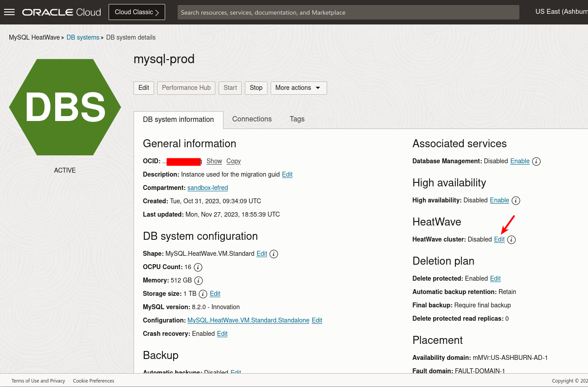Open the hamburger navigation menu
Viewport: 588px width, 387px height.
(9, 12)
